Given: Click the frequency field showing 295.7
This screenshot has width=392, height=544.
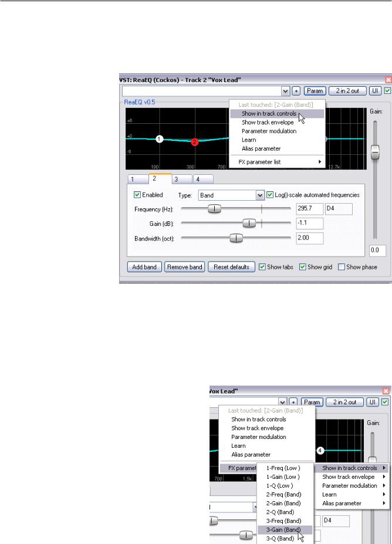Looking at the screenshot, I should [x=310, y=209].
